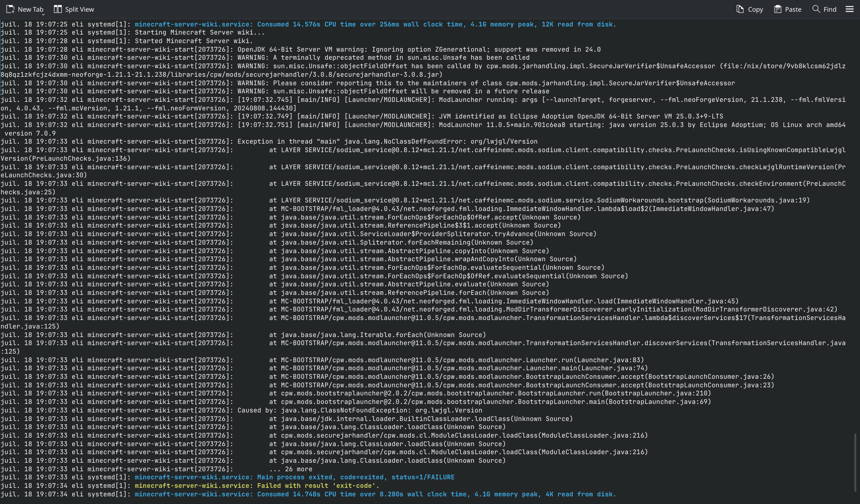The width and height of the screenshot is (860, 504).
Task: Click 'Spliterator.forEachRemaining(Unknown Source)' stack frame
Action: click(x=447, y=242)
